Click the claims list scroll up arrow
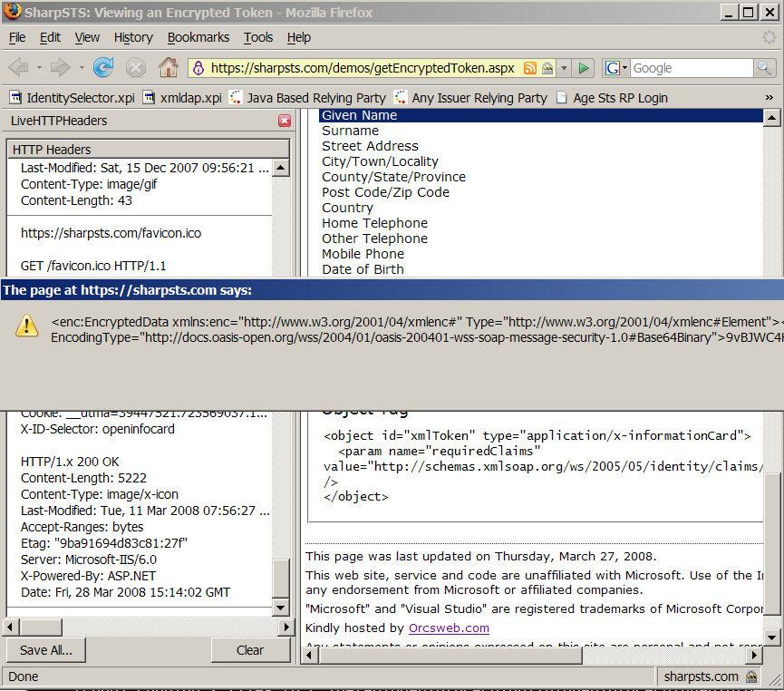 [771, 118]
